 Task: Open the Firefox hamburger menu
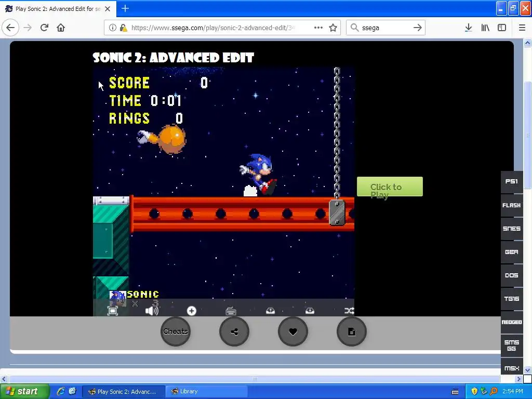[x=522, y=28]
